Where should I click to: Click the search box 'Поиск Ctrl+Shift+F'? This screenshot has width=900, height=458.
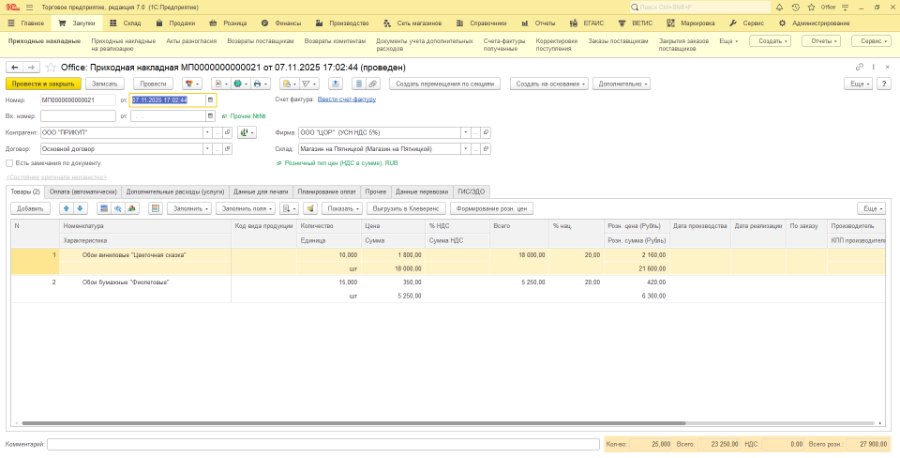click(700, 7)
